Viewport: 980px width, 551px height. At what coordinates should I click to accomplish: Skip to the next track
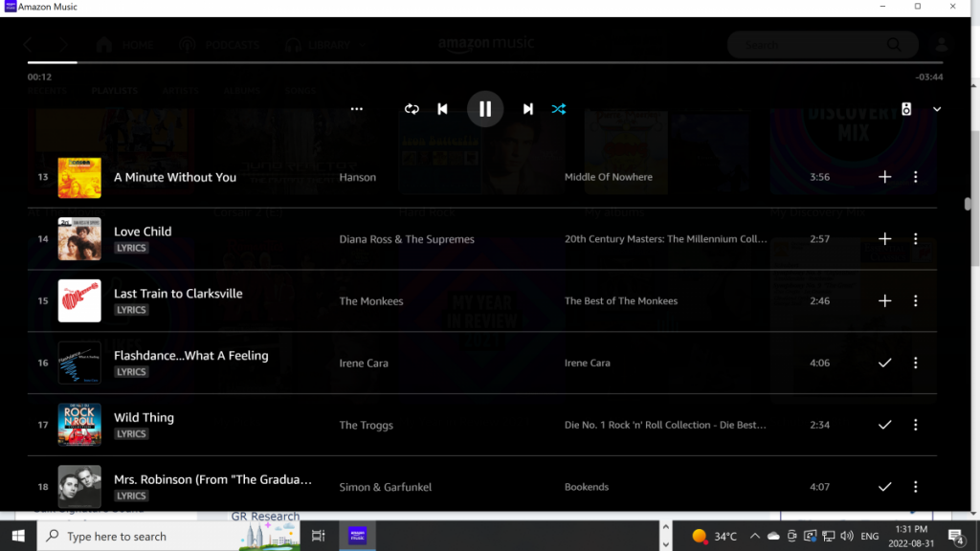point(528,109)
